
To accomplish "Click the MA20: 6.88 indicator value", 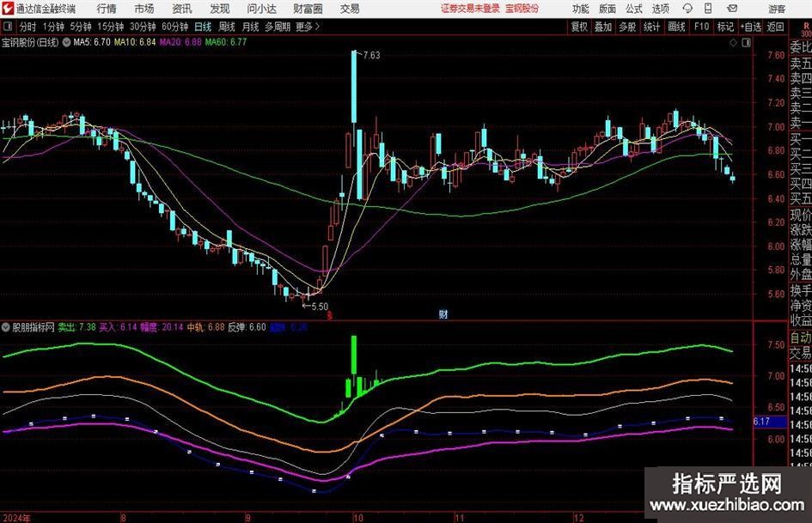I will click(x=180, y=42).
